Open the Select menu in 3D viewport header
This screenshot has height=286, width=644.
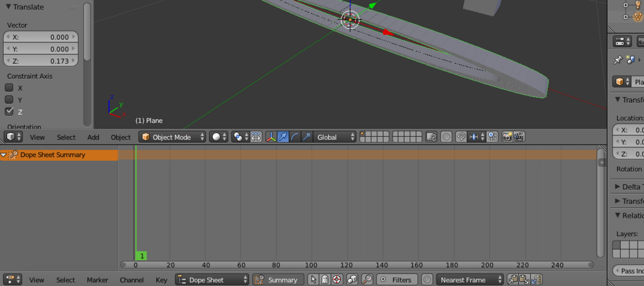tap(66, 137)
